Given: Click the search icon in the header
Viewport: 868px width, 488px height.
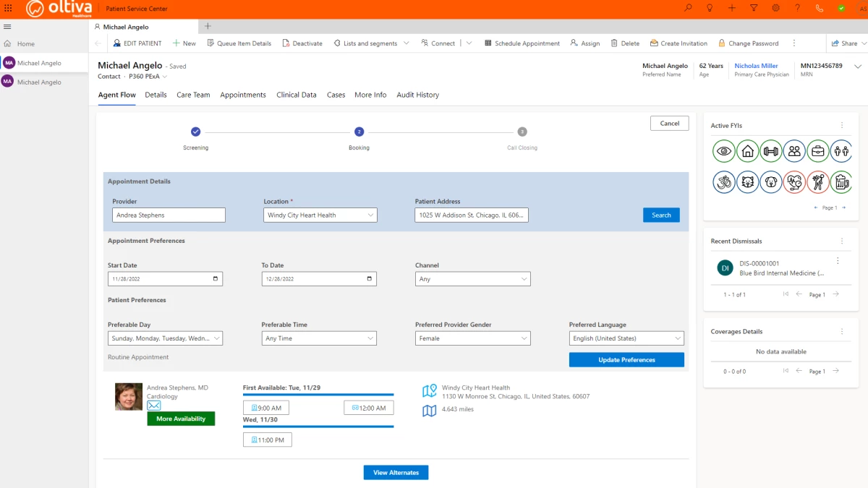Looking at the screenshot, I should tap(688, 8).
